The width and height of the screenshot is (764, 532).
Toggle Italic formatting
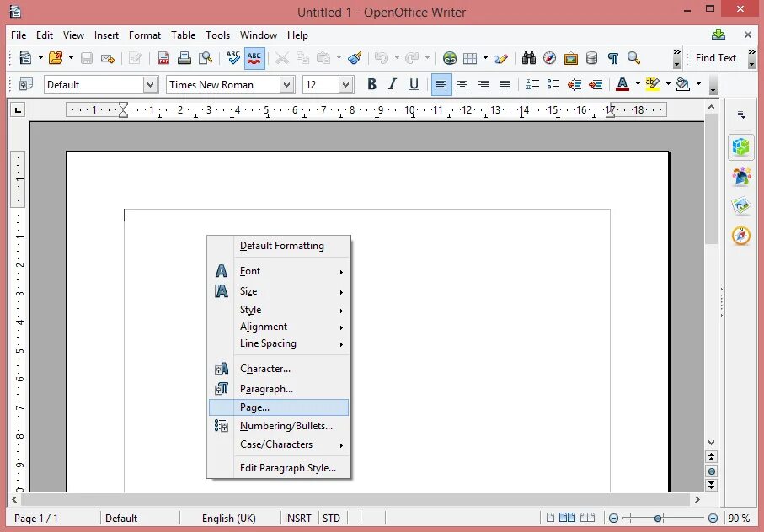(x=393, y=85)
